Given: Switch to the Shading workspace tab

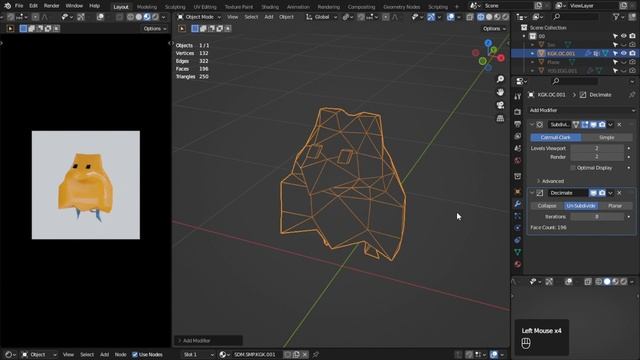Looking at the screenshot, I should 270,7.
